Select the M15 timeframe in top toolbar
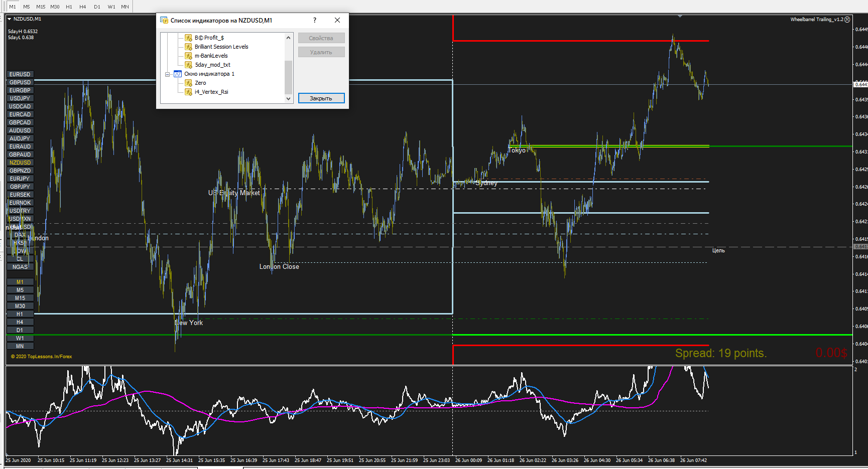The image size is (868, 469). tap(41, 7)
